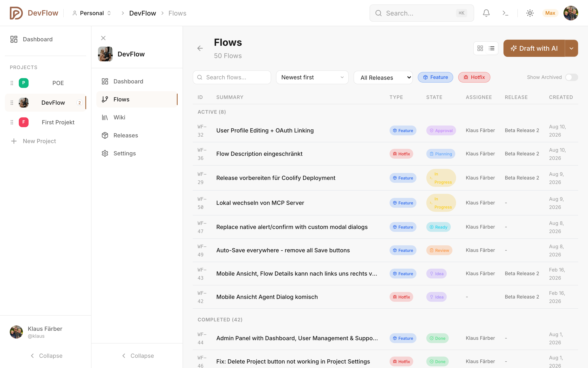Toggle the light theme sun icon
The image size is (588, 368).
click(530, 13)
